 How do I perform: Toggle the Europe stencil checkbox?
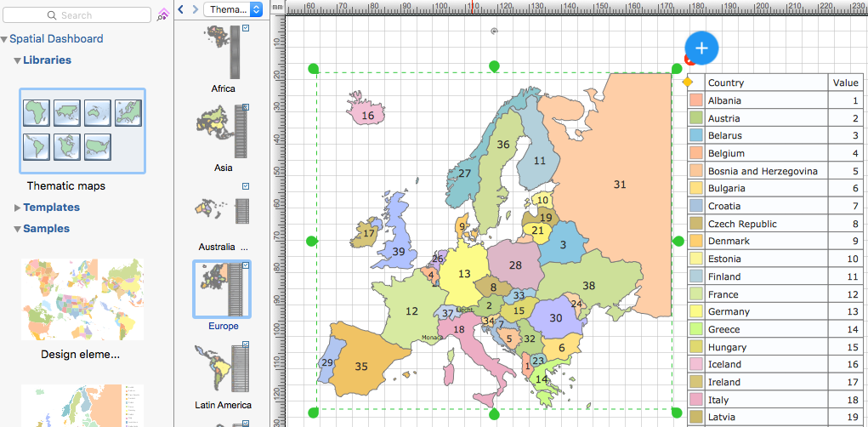coord(245,266)
